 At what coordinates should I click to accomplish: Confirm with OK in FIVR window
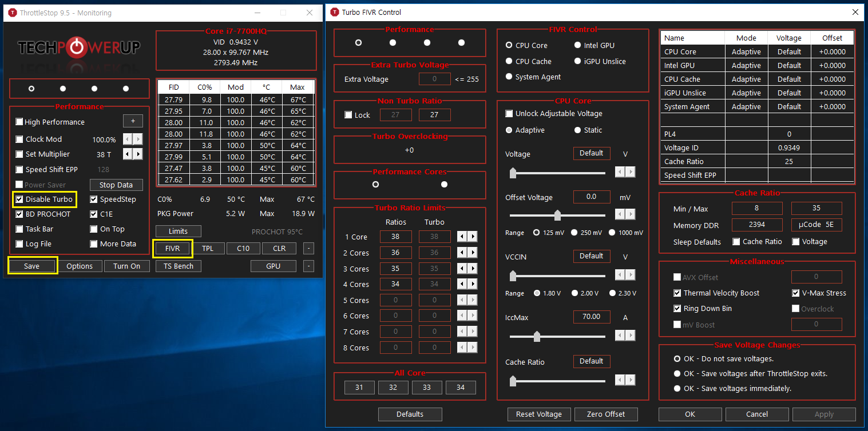click(x=690, y=414)
